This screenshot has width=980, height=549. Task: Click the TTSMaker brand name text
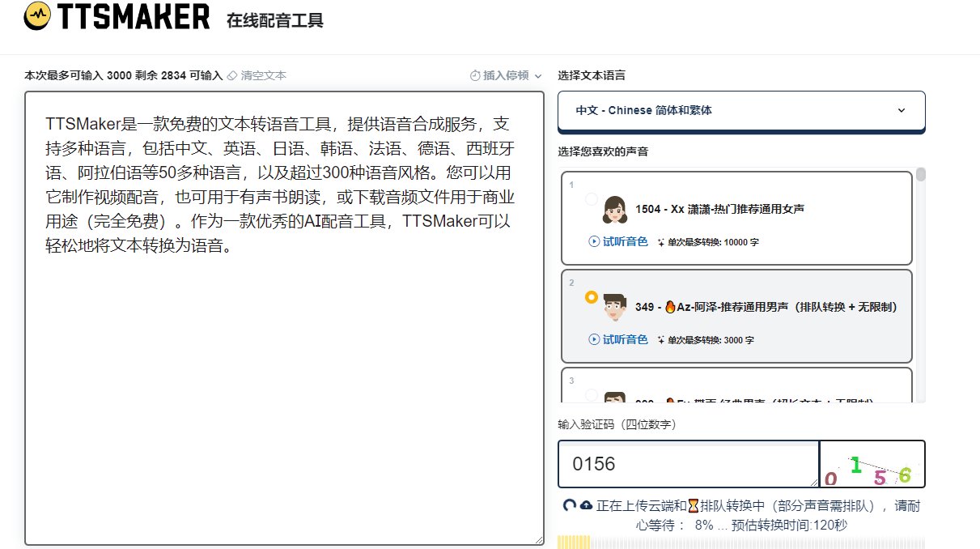(x=134, y=18)
